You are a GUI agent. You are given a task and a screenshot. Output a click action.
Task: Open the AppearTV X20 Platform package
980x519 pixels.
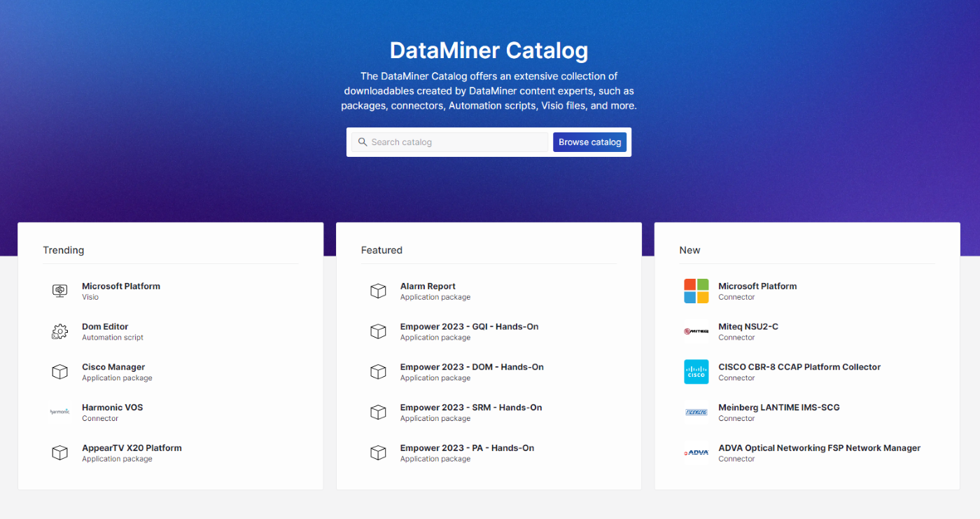click(x=132, y=448)
